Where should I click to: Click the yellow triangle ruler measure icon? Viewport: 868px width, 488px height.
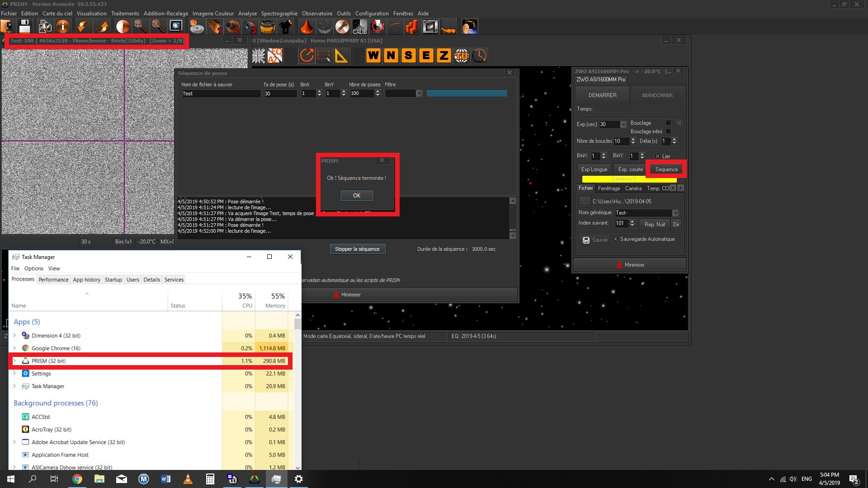click(341, 56)
